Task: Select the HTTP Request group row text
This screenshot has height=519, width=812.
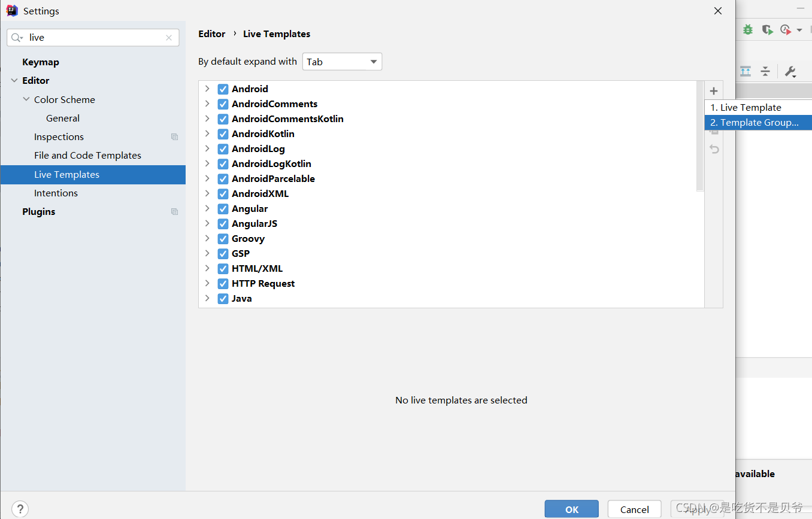Action: click(263, 284)
